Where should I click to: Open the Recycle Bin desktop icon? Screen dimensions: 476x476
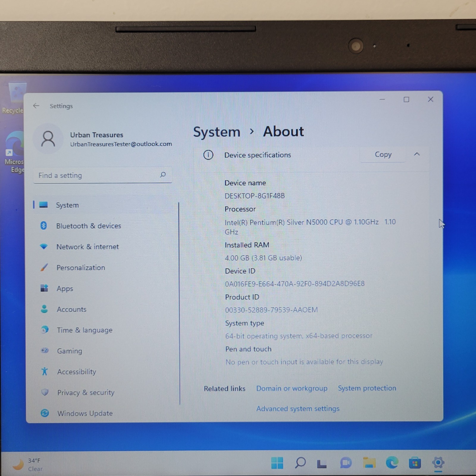(13, 98)
